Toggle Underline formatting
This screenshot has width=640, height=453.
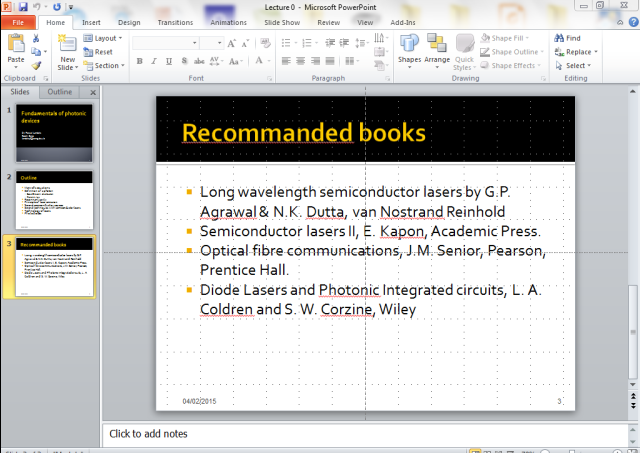169,61
